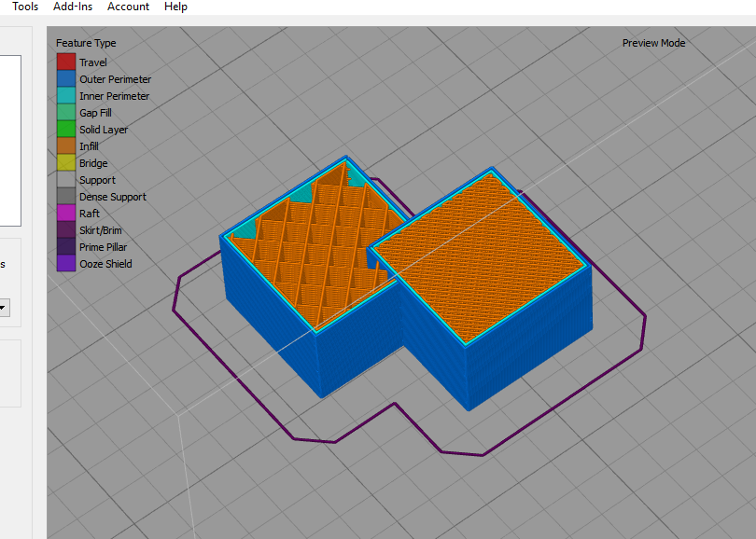Open the Add-Ins menu

73,7
